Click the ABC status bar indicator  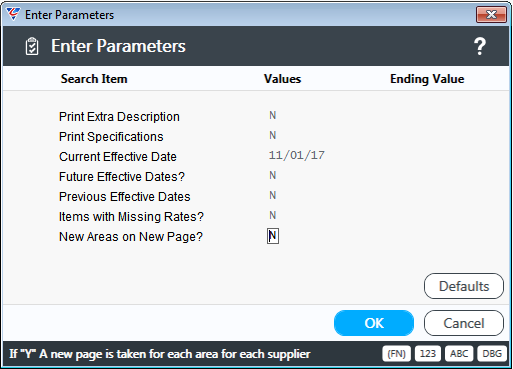pos(459,353)
